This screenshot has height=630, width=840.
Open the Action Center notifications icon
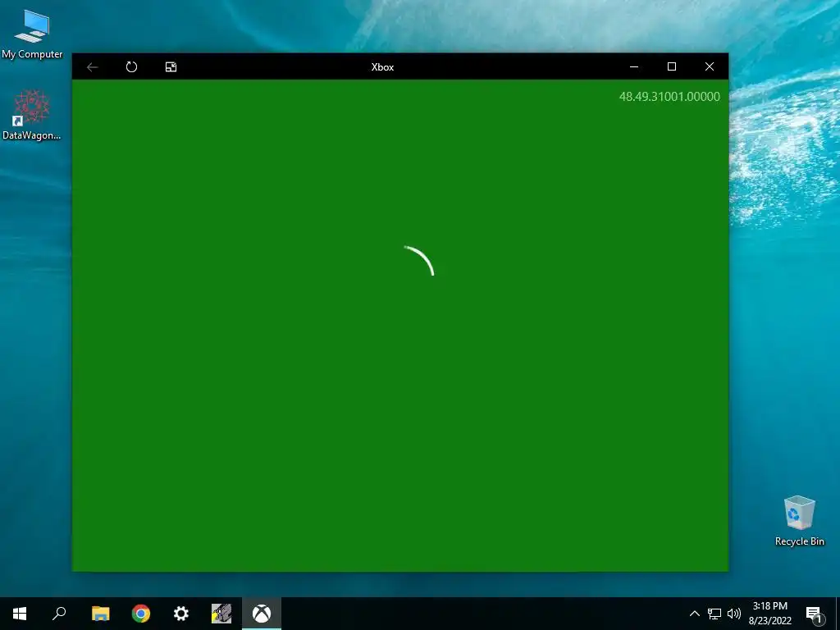(814, 614)
